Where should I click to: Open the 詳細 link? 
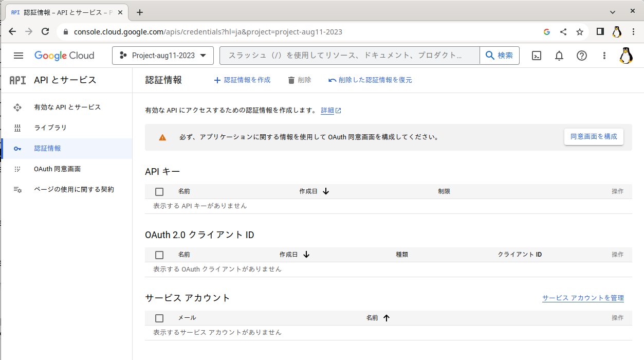(x=331, y=111)
